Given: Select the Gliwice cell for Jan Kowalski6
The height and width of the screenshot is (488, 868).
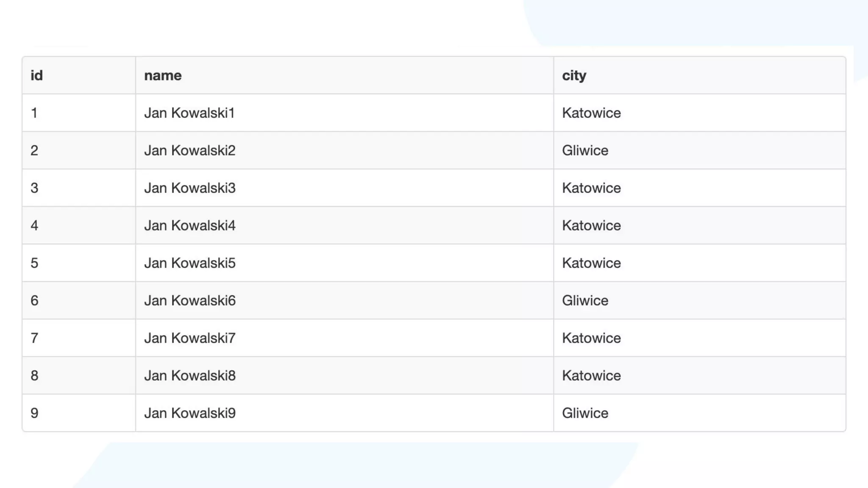Looking at the screenshot, I should click(585, 301).
